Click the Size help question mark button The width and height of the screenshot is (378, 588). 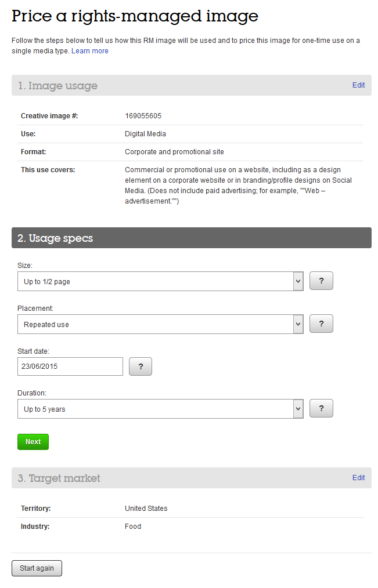pos(321,281)
